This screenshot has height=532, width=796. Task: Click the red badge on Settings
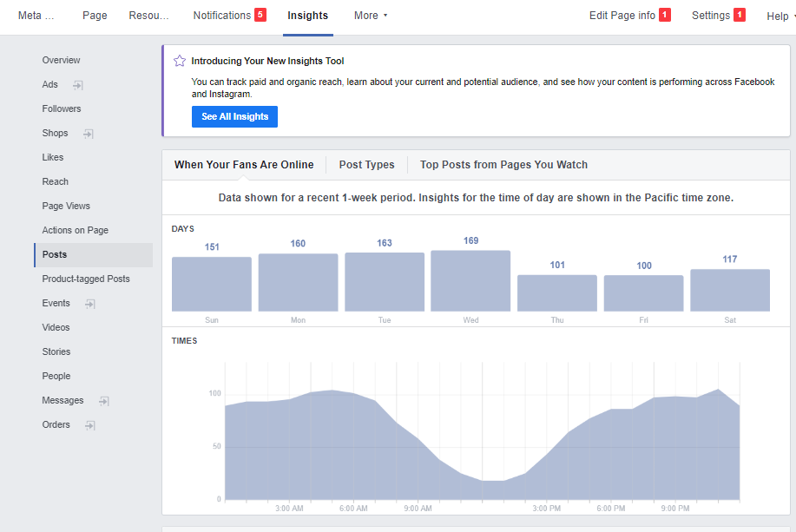740,15
